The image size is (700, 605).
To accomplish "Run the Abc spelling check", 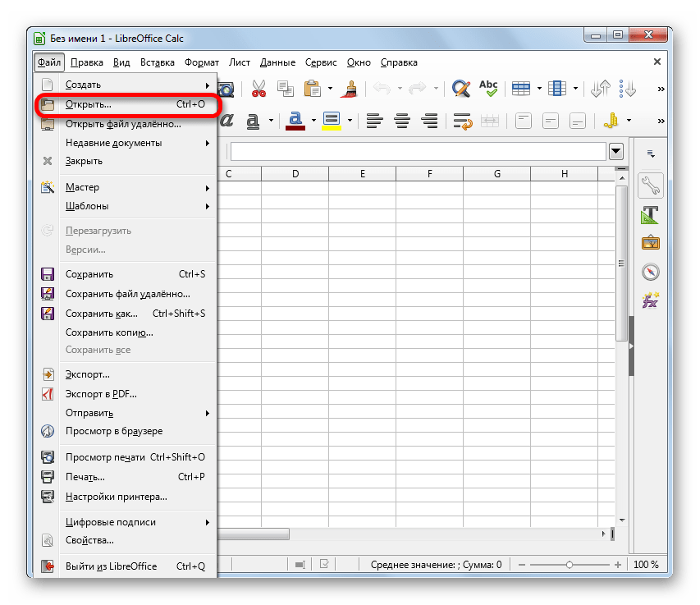I will click(488, 89).
